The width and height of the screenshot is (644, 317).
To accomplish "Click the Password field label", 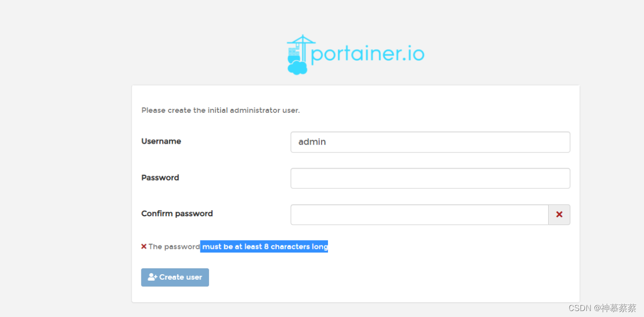I will (x=160, y=177).
